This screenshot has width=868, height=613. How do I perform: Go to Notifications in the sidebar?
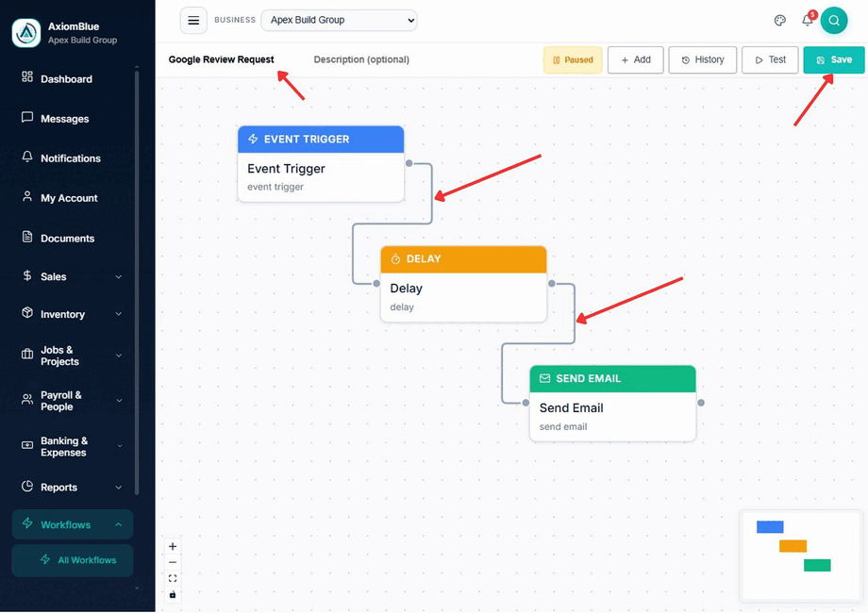tap(71, 158)
